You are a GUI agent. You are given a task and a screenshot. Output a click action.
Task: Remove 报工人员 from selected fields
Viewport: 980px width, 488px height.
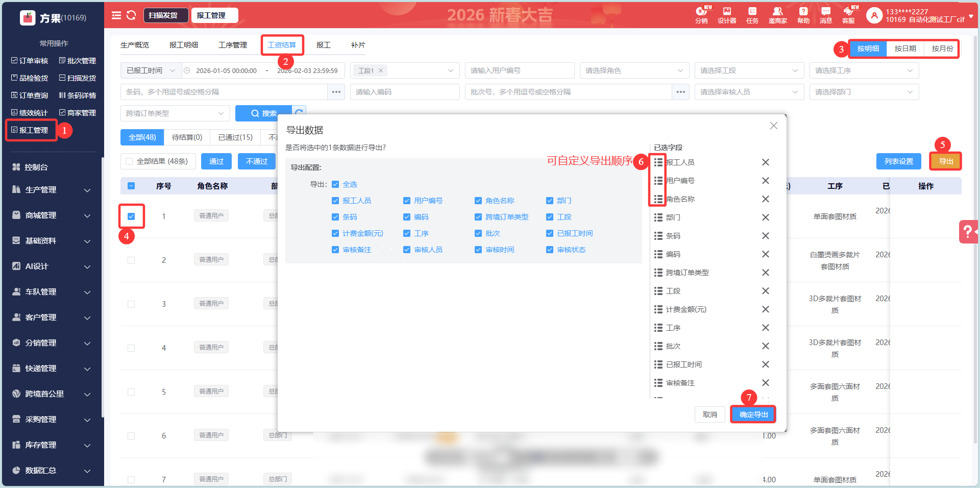pyautogui.click(x=766, y=162)
